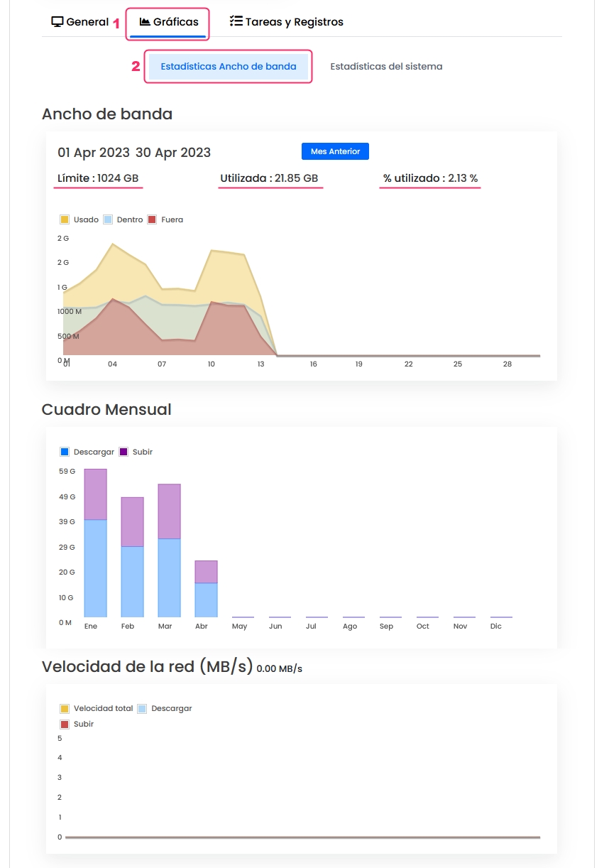The height and width of the screenshot is (868, 604).
Task: Click the blue Descargar swatch in Cuadro Mensual
Action: (65, 452)
